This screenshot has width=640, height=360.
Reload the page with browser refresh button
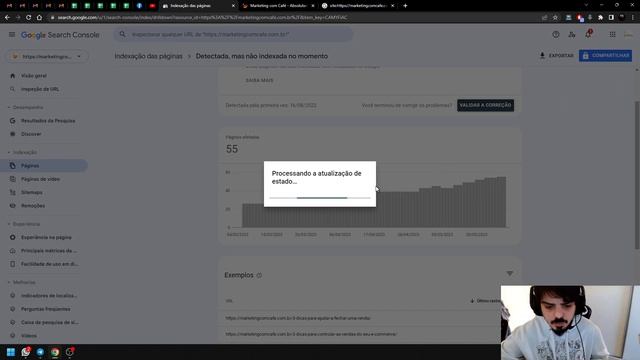(x=29, y=18)
